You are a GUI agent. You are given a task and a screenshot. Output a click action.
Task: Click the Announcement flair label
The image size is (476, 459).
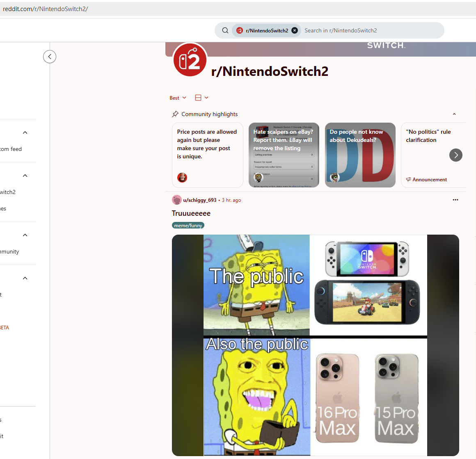point(426,180)
